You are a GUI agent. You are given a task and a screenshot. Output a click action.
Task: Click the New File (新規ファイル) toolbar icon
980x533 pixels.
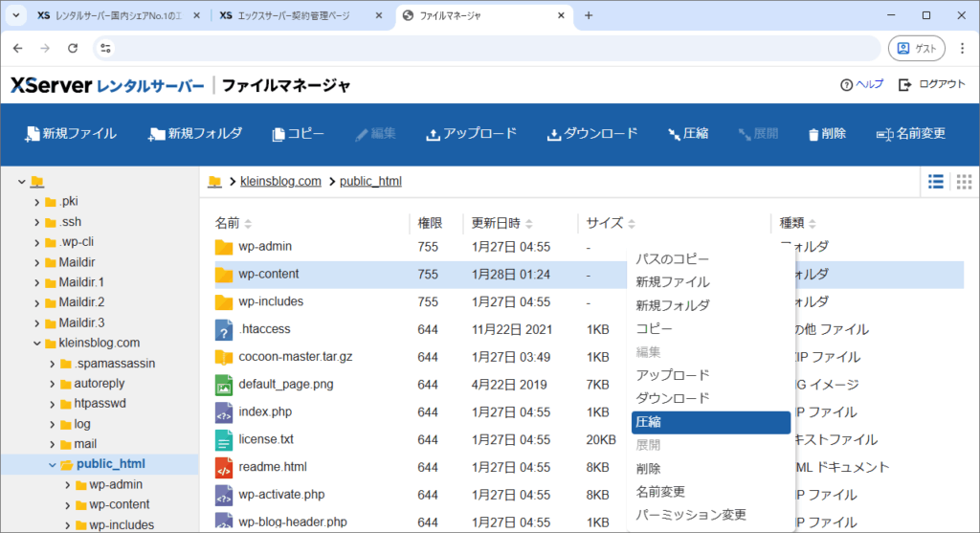click(x=32, y=134)
